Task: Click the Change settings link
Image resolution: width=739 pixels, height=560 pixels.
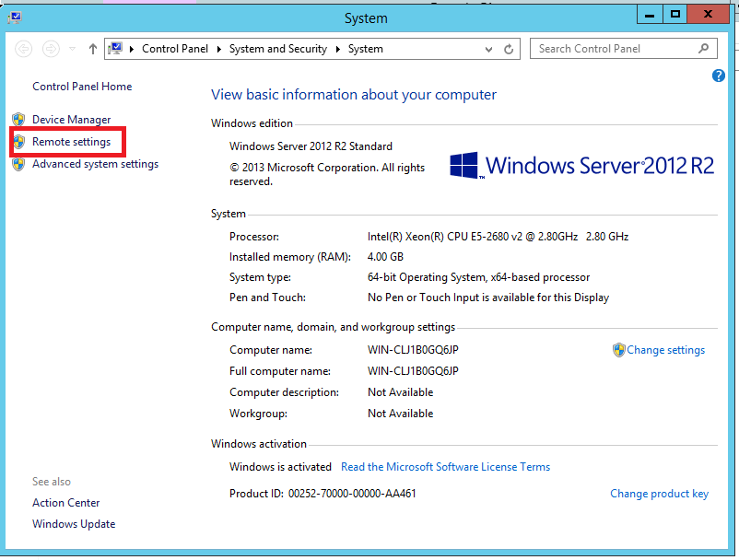Action: (665, 350)
